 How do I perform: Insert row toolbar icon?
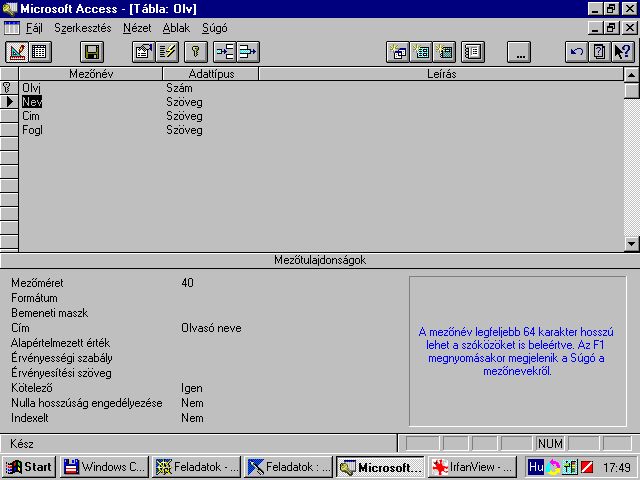coord(225,52)
